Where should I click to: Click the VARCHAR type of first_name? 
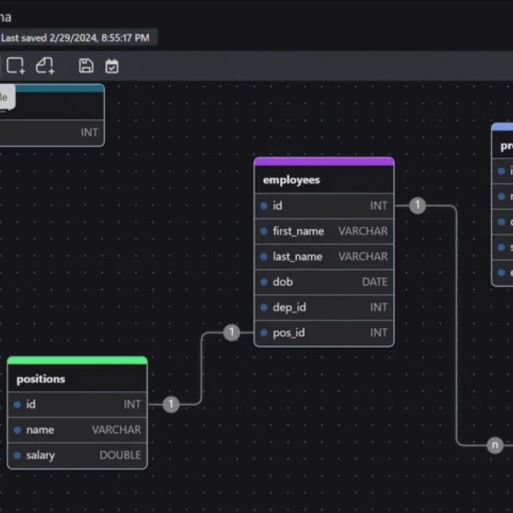pos(363,231)
